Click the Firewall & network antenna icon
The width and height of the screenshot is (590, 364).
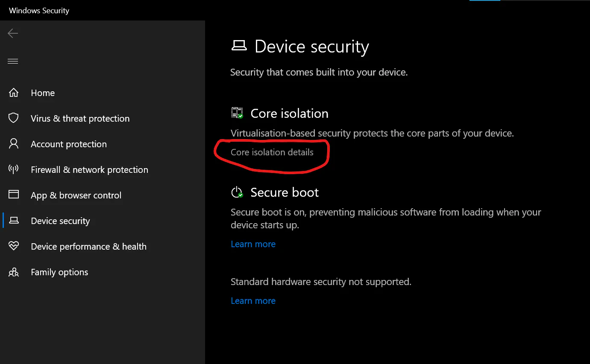[14, 169]
